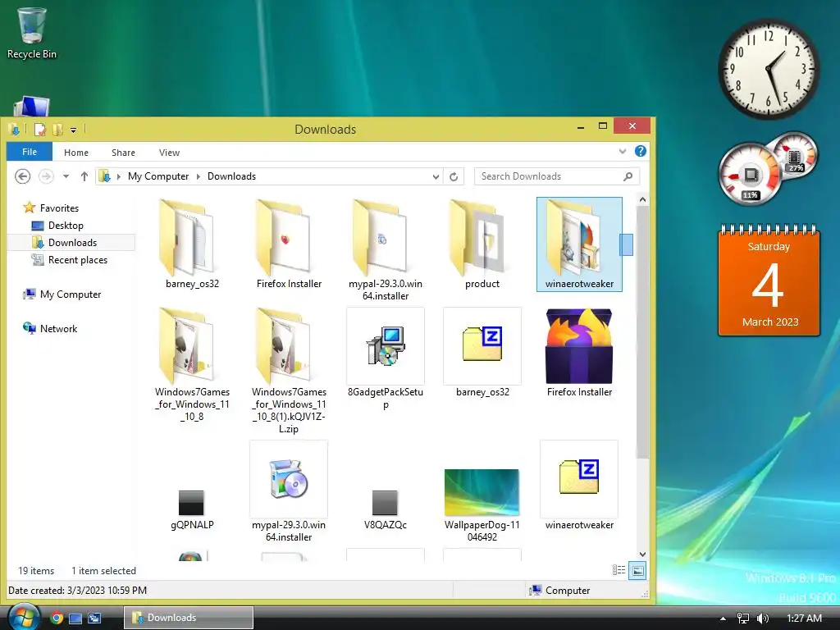Click the scrollbar up arrow
840x630 pixels.
pos(642,199)
